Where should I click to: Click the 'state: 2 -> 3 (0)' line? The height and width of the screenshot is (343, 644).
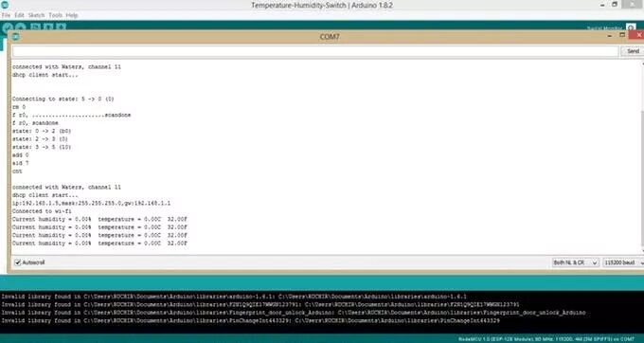click(x=40, y=139)
